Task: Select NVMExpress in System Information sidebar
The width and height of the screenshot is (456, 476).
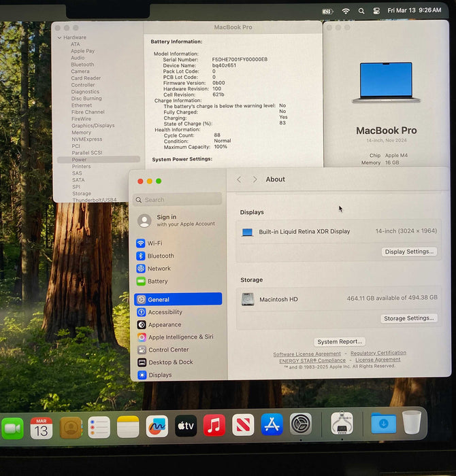Action: [x=87, y=139]
